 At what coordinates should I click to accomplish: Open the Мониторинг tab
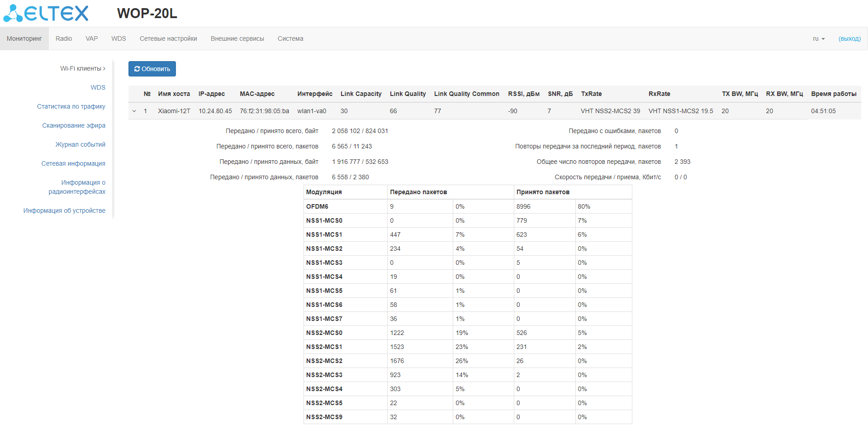[x=24, y=39]
